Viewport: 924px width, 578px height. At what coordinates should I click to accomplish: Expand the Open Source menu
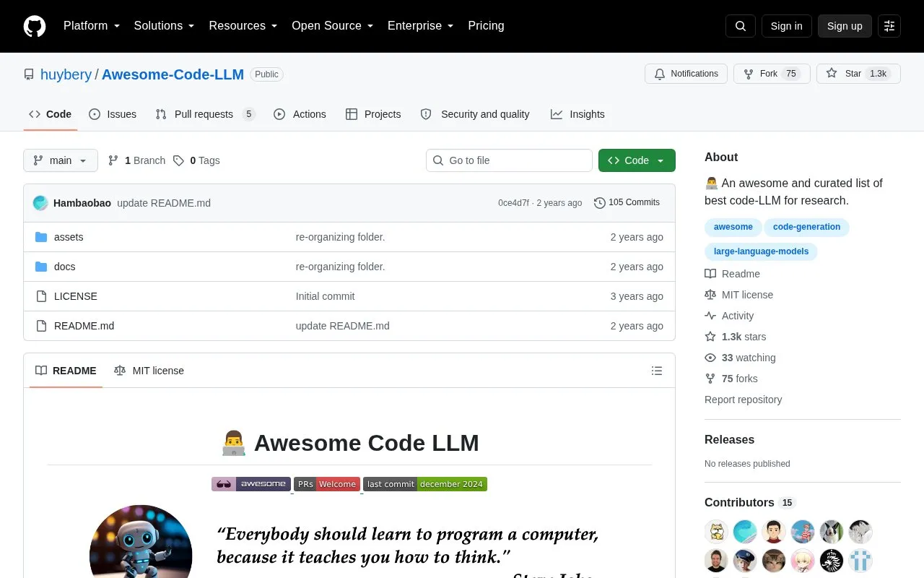tap(333, 26)
